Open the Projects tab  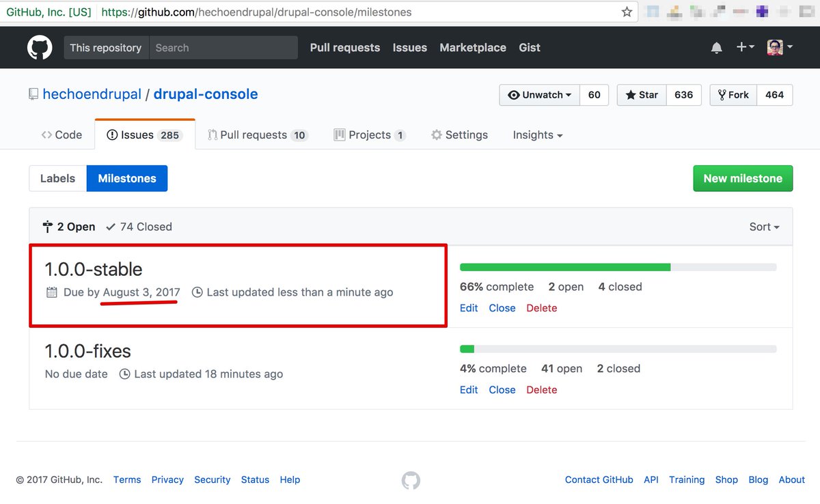370,135
